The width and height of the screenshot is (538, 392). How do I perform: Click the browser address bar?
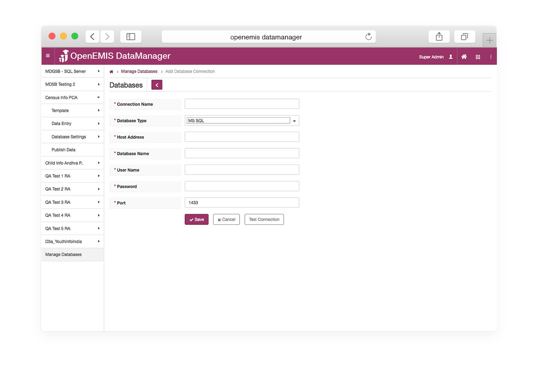coord(269,37)
